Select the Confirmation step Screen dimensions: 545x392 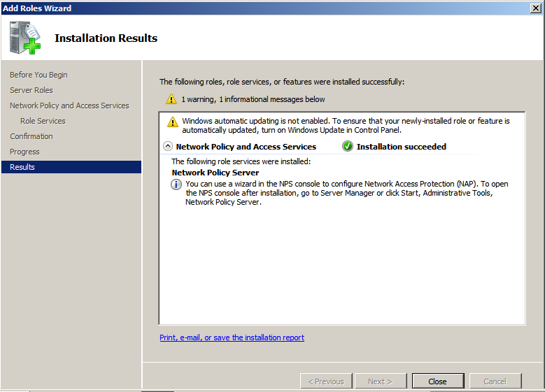pyautogui.click(x=31, y=136)
